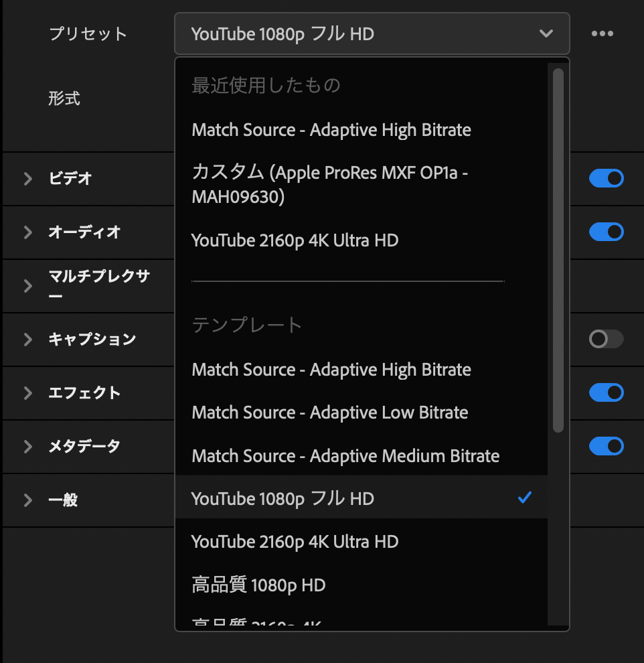Image resolution: width=644 pixels, height=663 pixels.
Task: Select the checked YouTube 1080p フル HD preset
Action: tap(361, 497)
